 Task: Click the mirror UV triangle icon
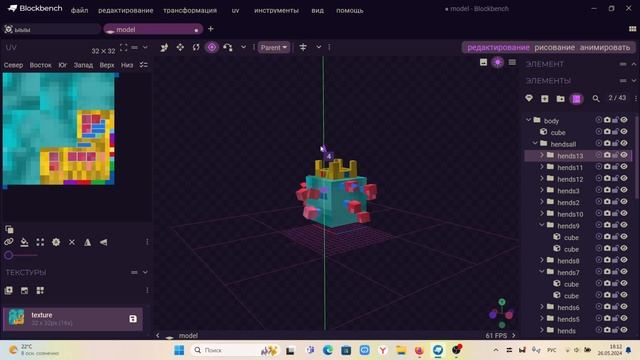[x=87, y=242]
